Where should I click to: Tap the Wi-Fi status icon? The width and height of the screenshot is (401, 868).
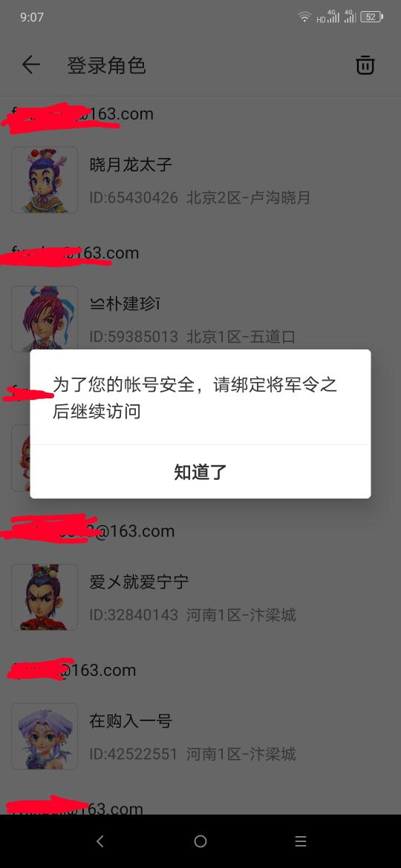304,17
